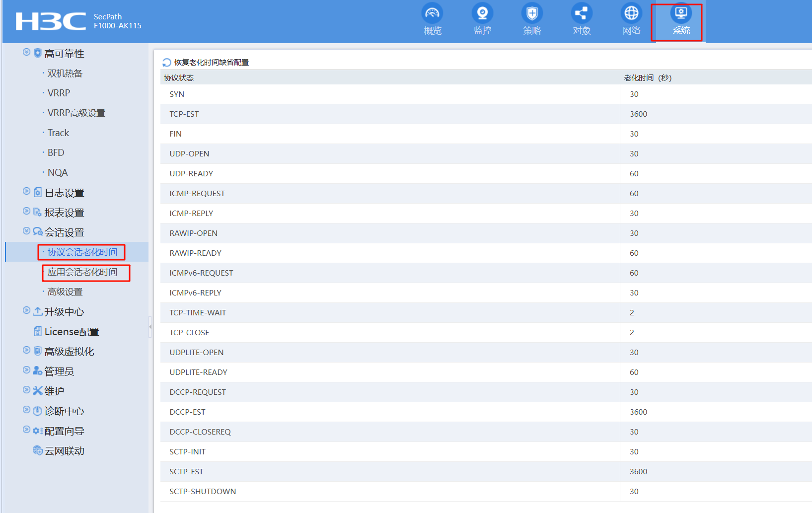
Task: Go to the 网络 network globe icon
Action: [x=631, y=14]
